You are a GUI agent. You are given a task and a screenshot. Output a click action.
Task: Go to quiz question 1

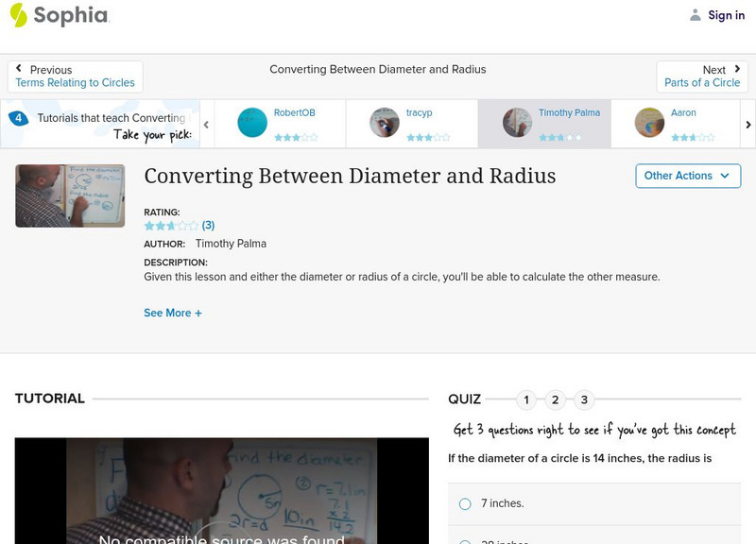[526, 399]
